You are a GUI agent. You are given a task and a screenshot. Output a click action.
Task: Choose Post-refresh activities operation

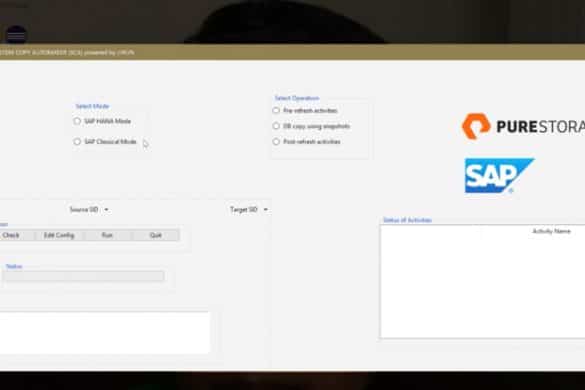(276, 142)
